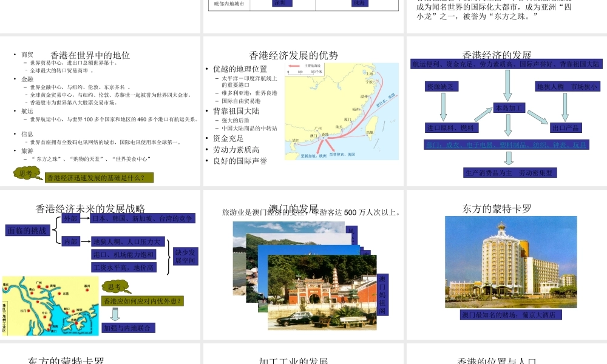607x364 pixels.
Task: Select the 内部 box
Action: click(x=70, y=241)
